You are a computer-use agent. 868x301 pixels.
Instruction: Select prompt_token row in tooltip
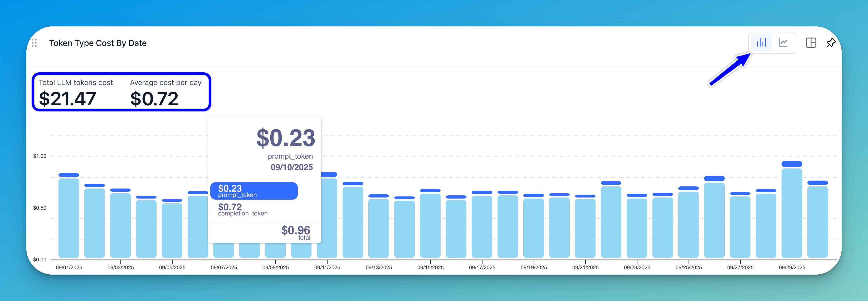254,191
